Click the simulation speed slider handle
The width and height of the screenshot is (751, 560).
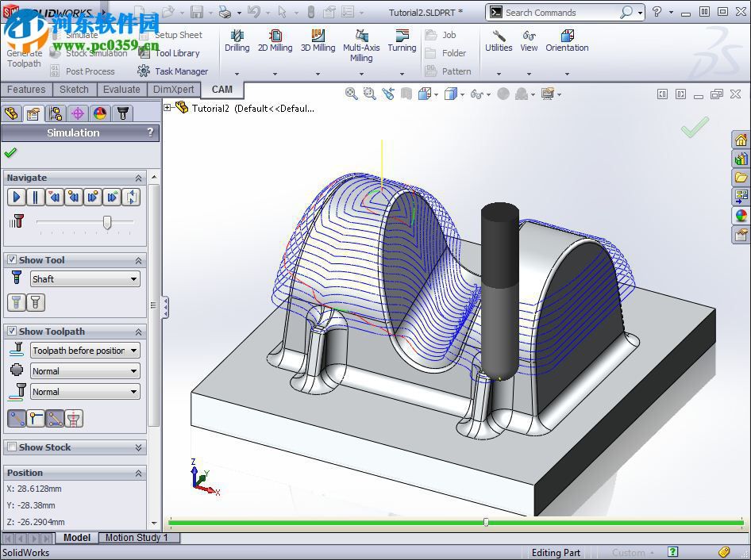(x=107, y=223)
